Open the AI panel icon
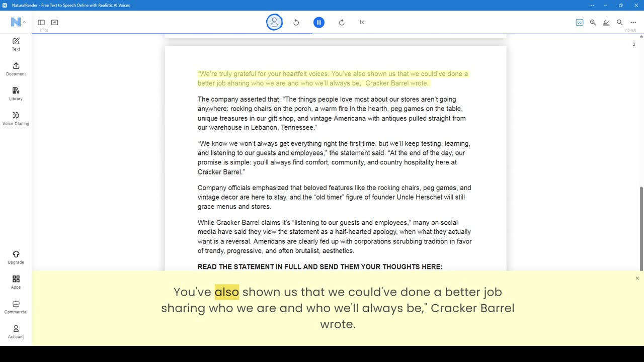Viewport: 644px width, 362px height. (x=55, y=22)
